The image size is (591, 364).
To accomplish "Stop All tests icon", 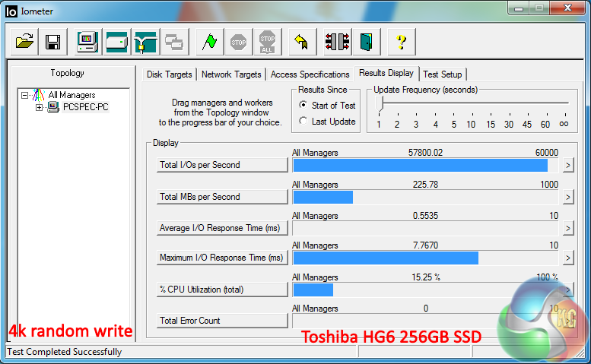I will [x=268, y=41].
